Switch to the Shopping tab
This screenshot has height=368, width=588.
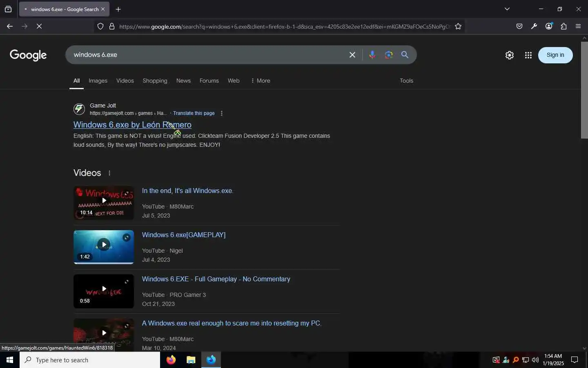point(155,81)
